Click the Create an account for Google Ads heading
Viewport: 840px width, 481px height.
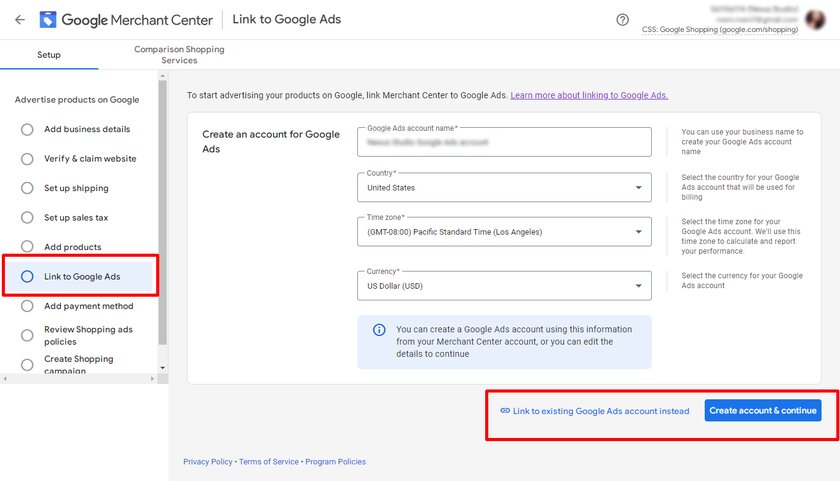(x=271, y=141)
